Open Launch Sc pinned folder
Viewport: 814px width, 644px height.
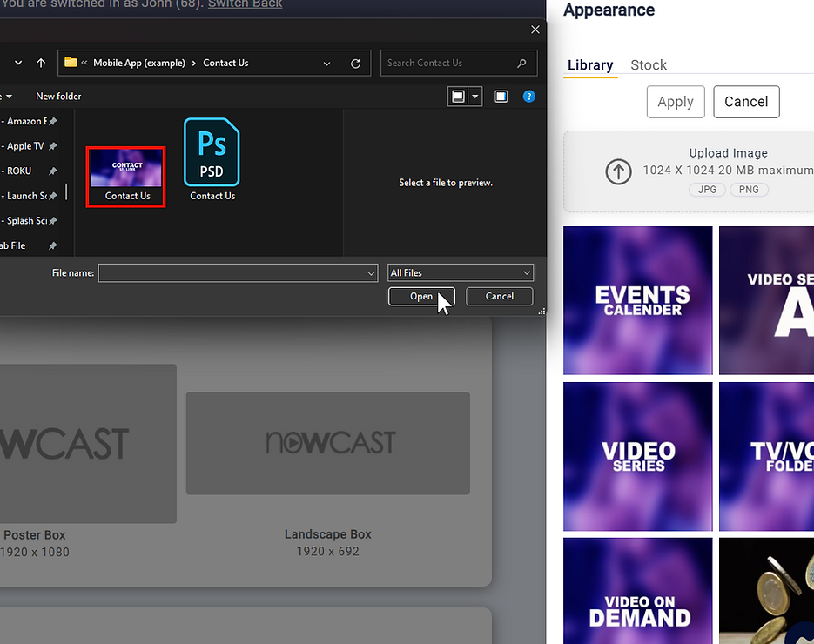(29, 196)
